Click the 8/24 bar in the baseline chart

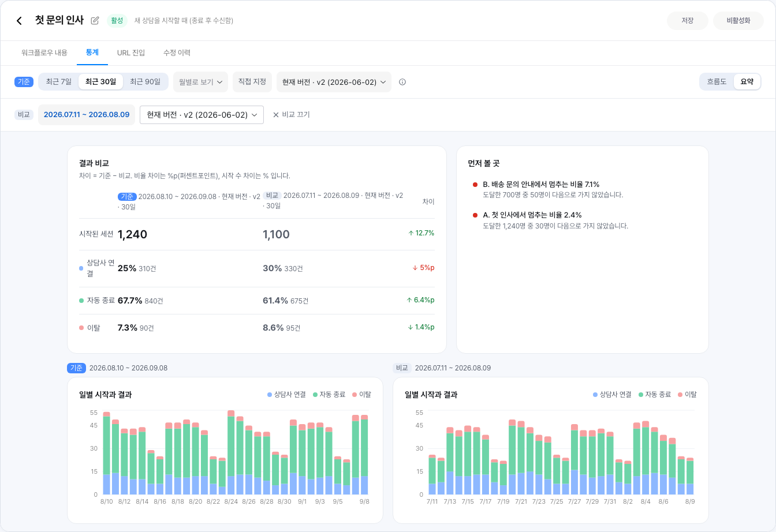tap(231, 452)
